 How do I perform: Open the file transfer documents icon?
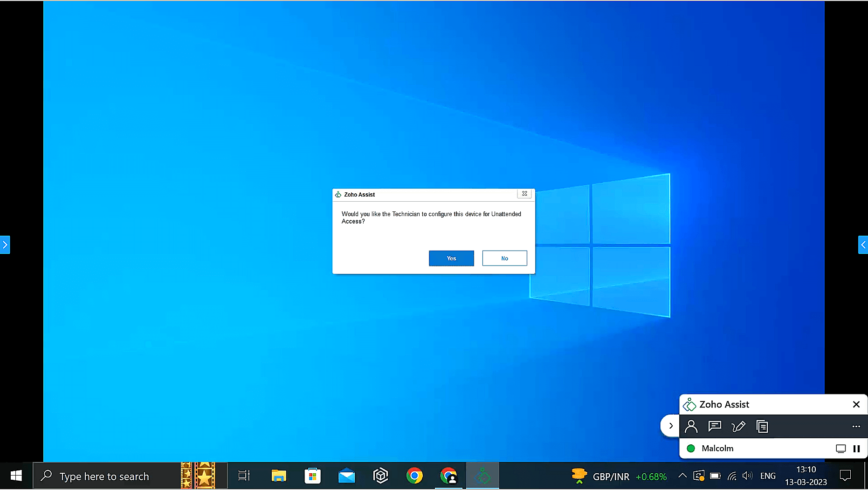coord(762,426)
